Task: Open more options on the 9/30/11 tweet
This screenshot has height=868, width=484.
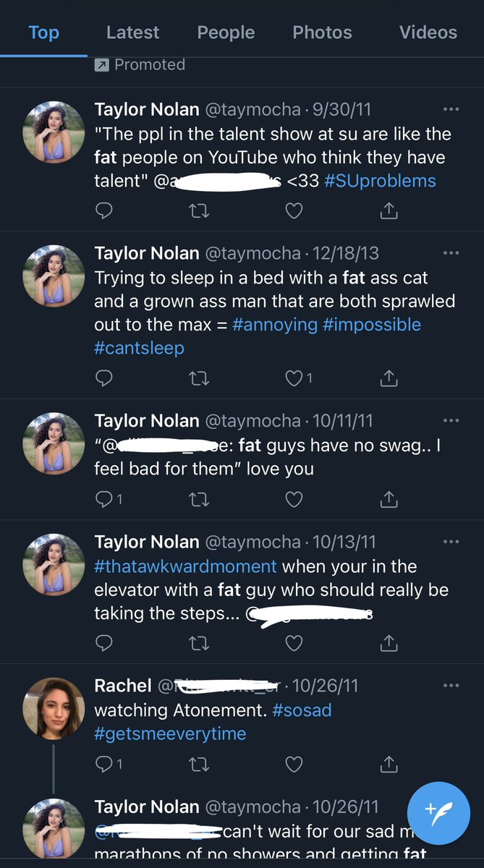Action: pos(451,110)
